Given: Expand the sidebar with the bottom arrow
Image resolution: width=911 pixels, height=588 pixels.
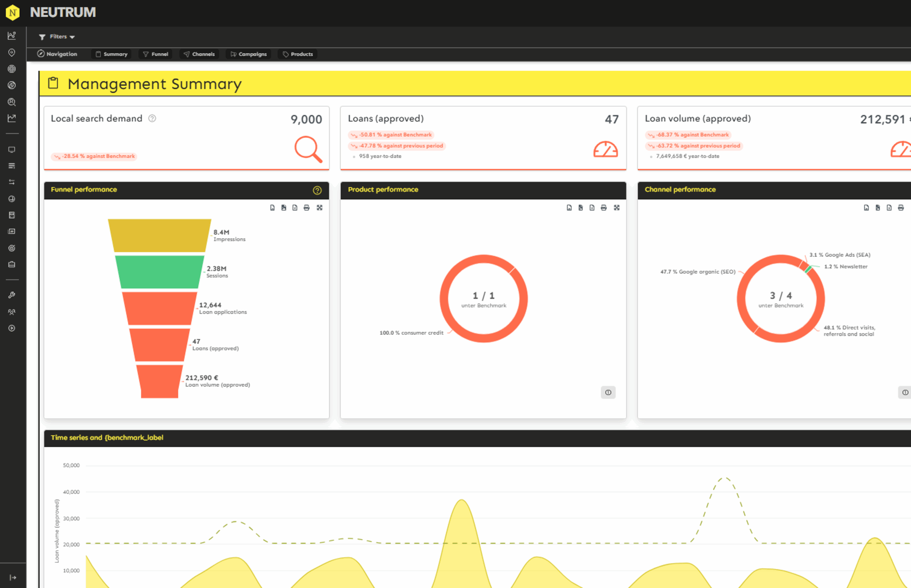Looking at the screenshot, I should 12,578.
